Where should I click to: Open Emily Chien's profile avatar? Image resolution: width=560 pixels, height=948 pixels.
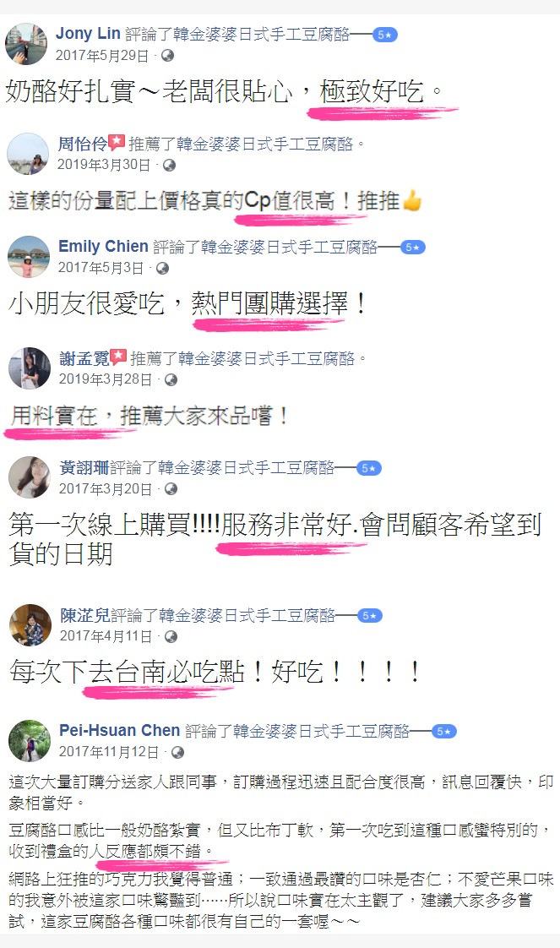[x=29, y=256]
